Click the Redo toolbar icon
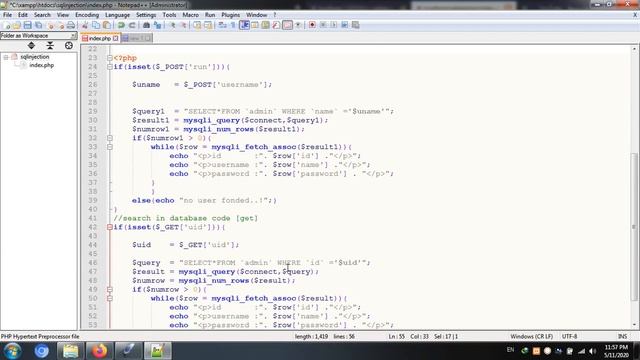Image resolution: width=640 pixels, height=360 pixels. click(x=132, y=25)
